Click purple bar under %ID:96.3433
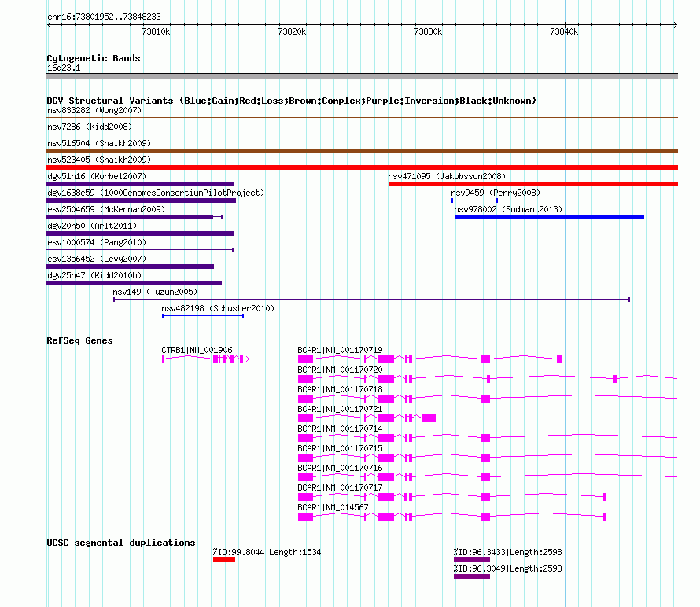 click(472, 560)
